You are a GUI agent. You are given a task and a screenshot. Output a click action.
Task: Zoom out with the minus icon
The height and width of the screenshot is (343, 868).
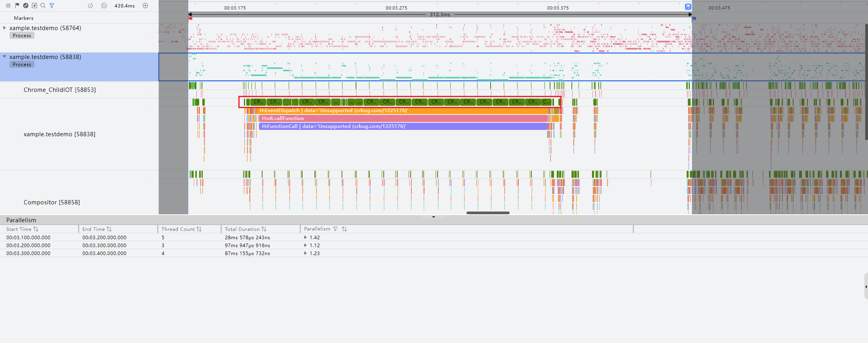[x=104, y=6]
